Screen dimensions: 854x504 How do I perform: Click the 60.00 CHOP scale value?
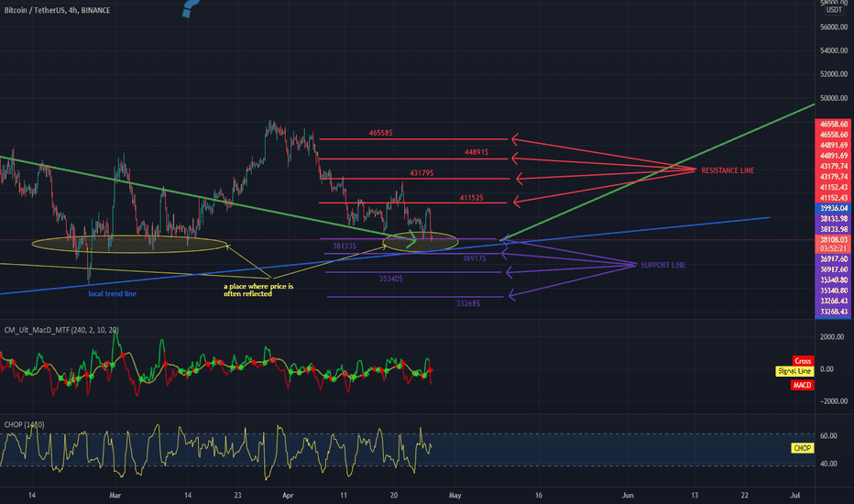(x=829, y=436)
